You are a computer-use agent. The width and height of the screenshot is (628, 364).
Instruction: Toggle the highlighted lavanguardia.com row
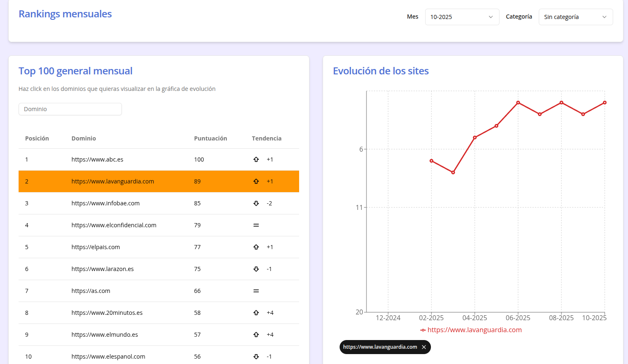pyautogui.click(x=113, y=181)
